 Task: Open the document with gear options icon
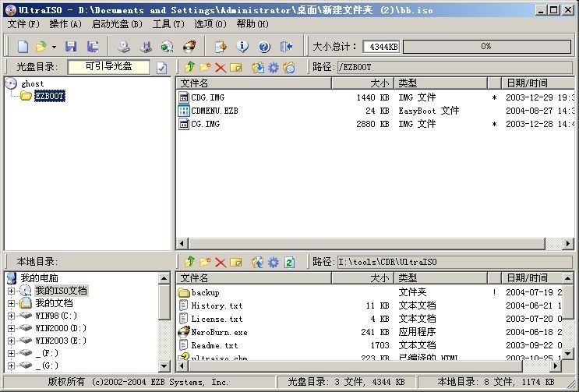[x=221, y=47]
